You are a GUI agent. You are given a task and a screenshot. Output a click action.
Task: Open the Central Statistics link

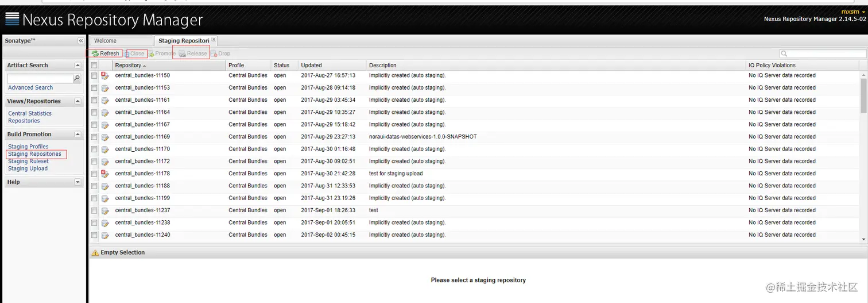[30, 114]
